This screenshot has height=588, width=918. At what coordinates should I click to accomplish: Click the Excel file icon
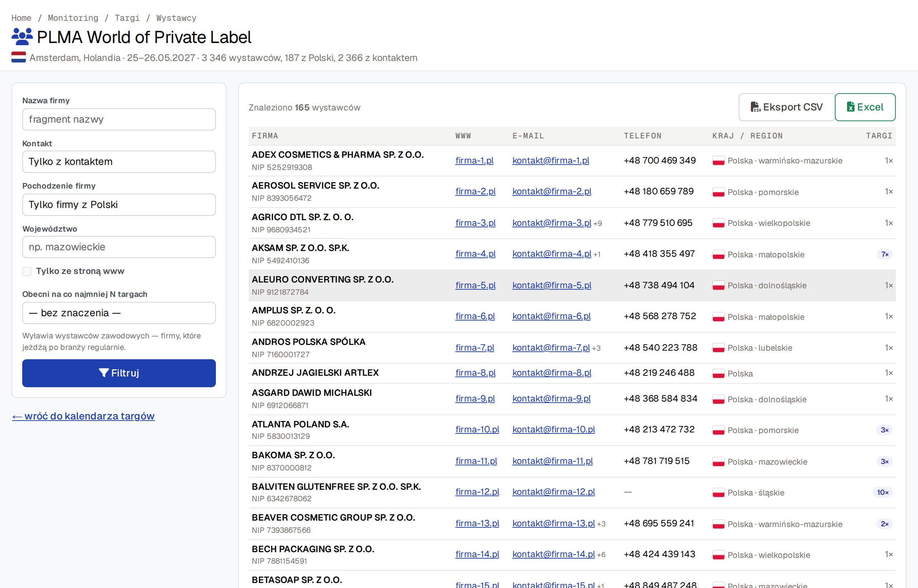point(851,107)
